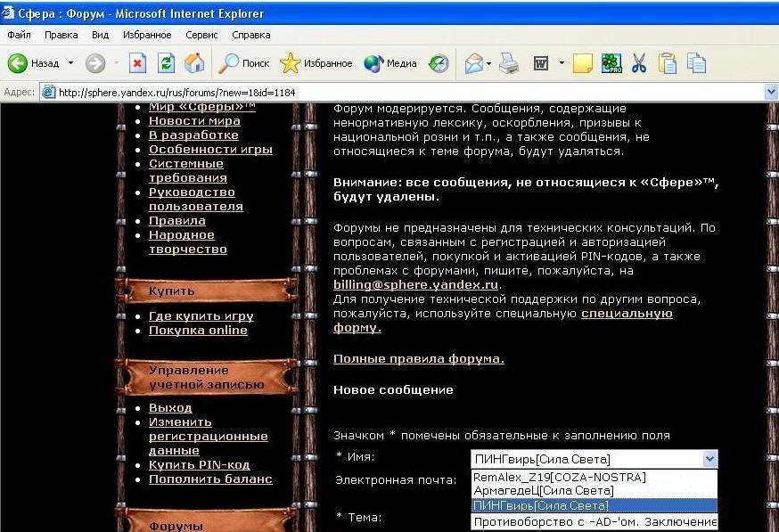This screenshot has height=532, width=779.
Task: Expand the address bar dropdown
Action: (771, 93)
